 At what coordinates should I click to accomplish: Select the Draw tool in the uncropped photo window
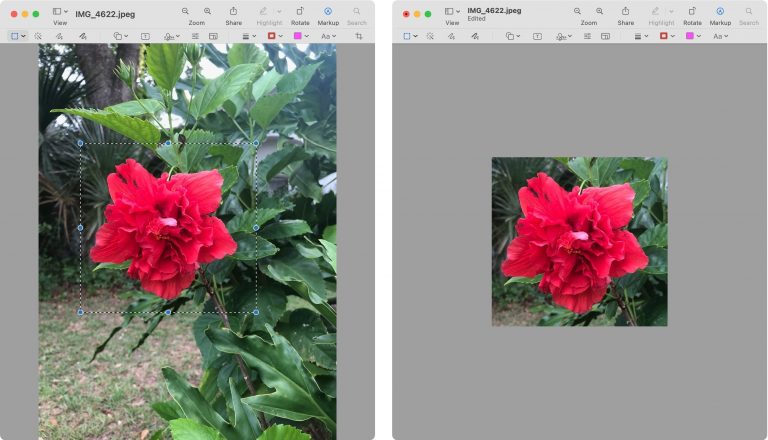83,36
